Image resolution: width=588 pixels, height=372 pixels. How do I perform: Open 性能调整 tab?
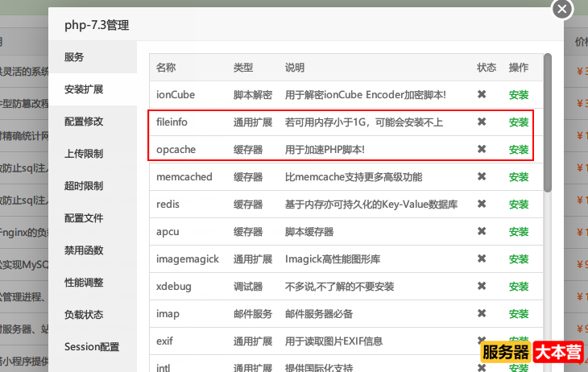(84, 283)
